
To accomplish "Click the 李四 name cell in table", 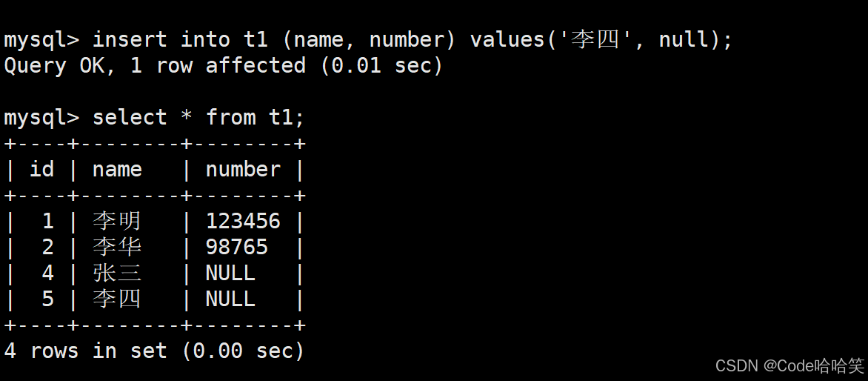I will 117,299.
